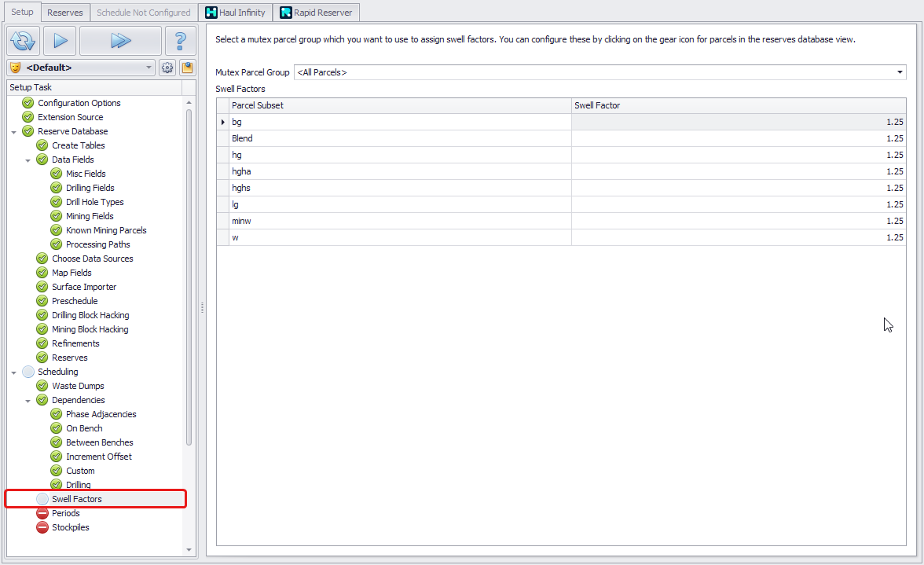Open Custom dependency task
The height and width of the screenshot is (565, 924).
[80, 471]
